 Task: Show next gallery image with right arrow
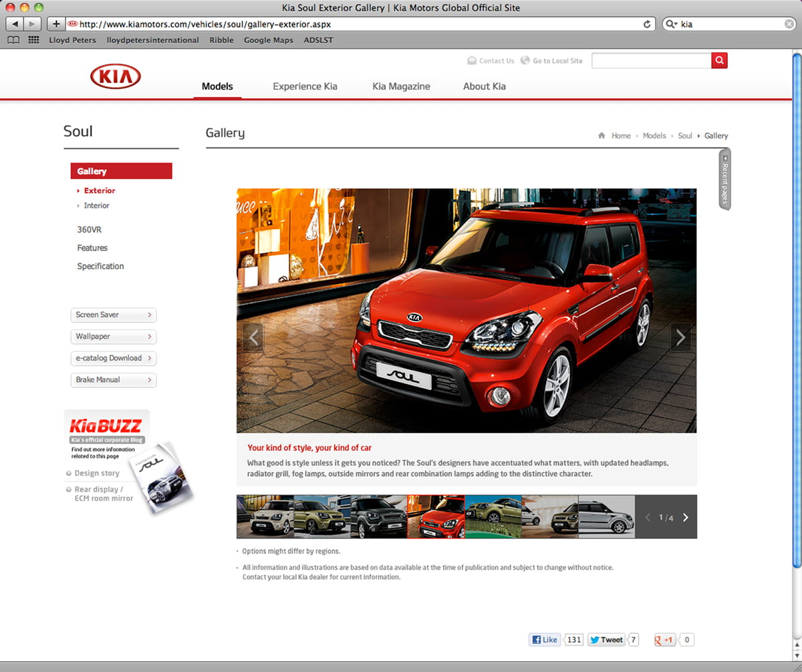click(x=680, y=338)
